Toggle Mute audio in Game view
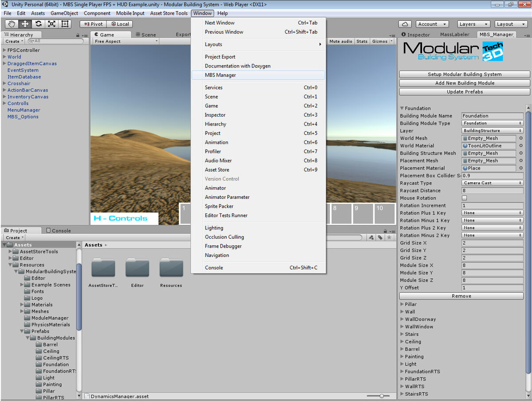 point(340,41)
